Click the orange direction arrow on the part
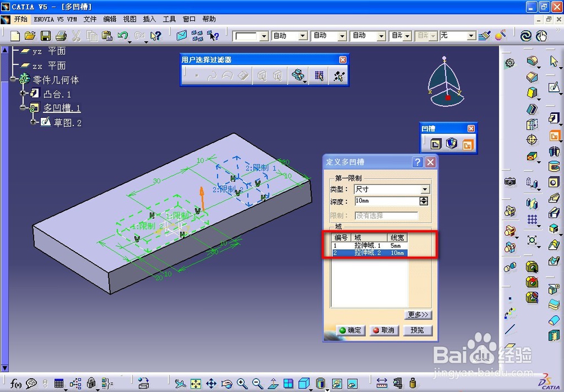Screen dimensions: 564x392 click(x=202, y=199)
